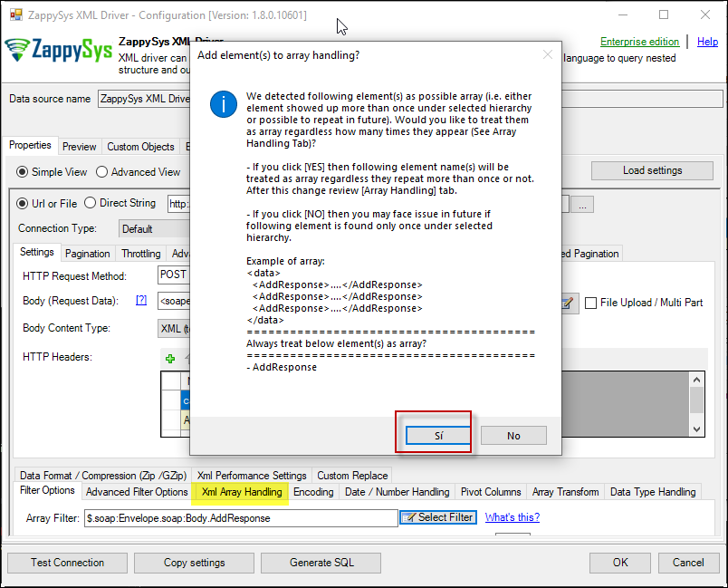This screenshot has width=728, height=588.
Task: Open the Help link
Action: click(x=707, y=42)
